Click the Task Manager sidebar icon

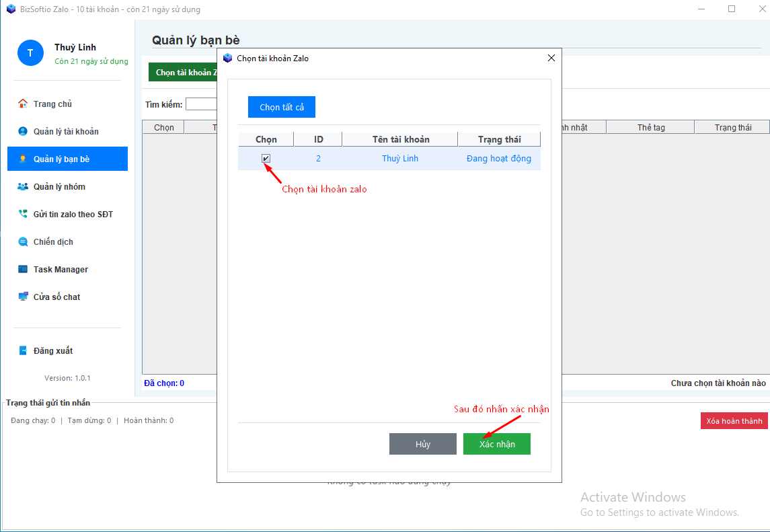[23, 269]
